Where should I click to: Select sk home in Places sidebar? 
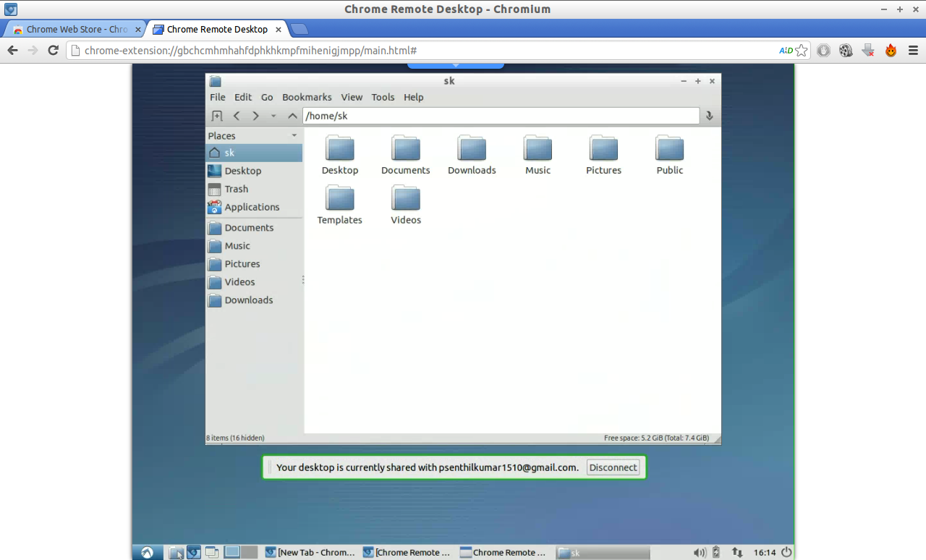254,153
